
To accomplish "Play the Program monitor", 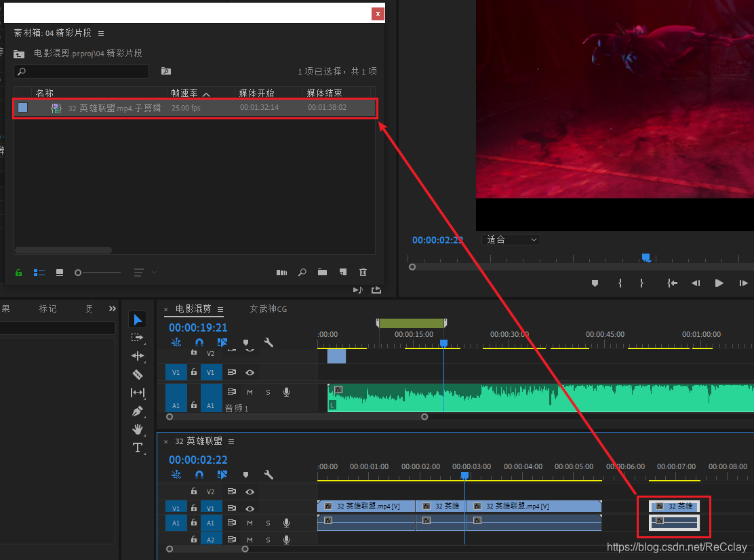I will pyautogui.click(x=719, y=283).
